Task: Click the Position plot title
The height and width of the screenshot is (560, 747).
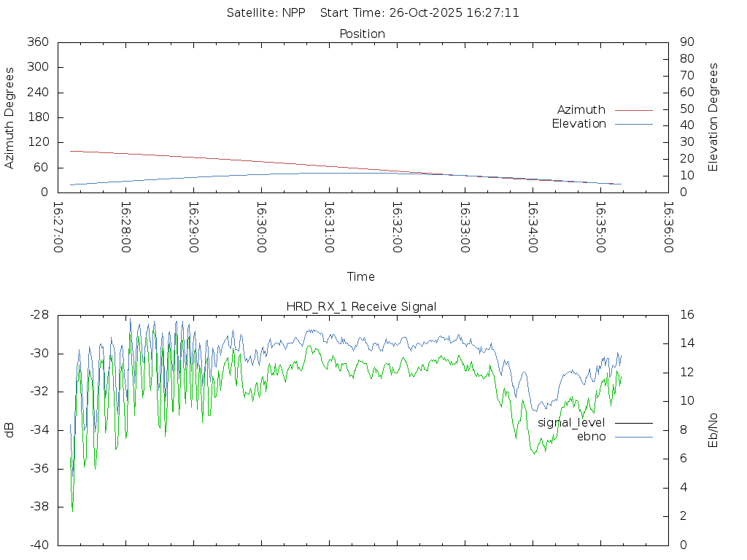Action: click(362, 34)
